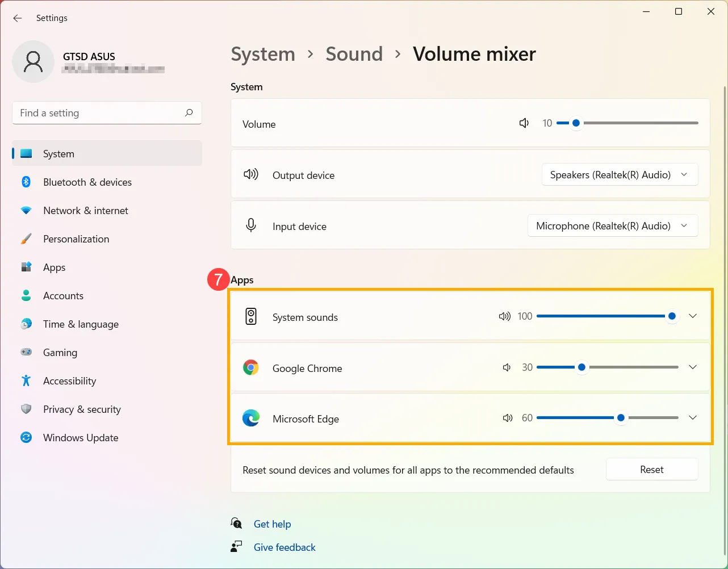Mute System sounds using its volume icon
Screen dimensions: 728x569
click(504, 316)
